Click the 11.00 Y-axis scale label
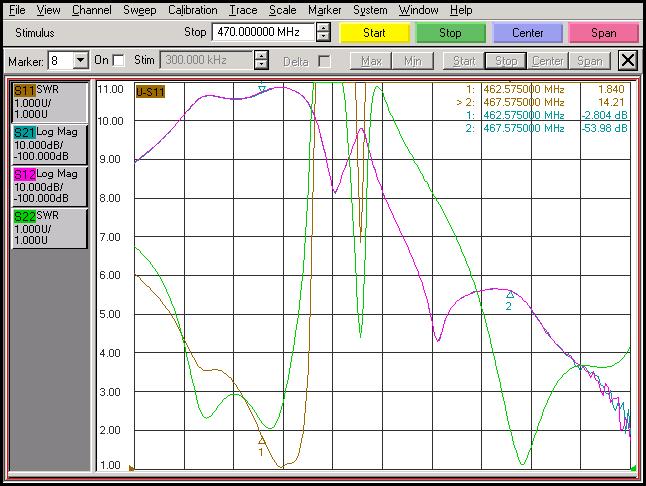The height and width of the screenshot is (486, 646). pos(110,89)
